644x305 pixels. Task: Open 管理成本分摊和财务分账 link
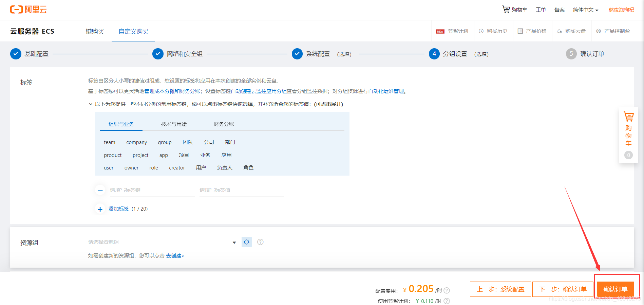tap(172, 91)
